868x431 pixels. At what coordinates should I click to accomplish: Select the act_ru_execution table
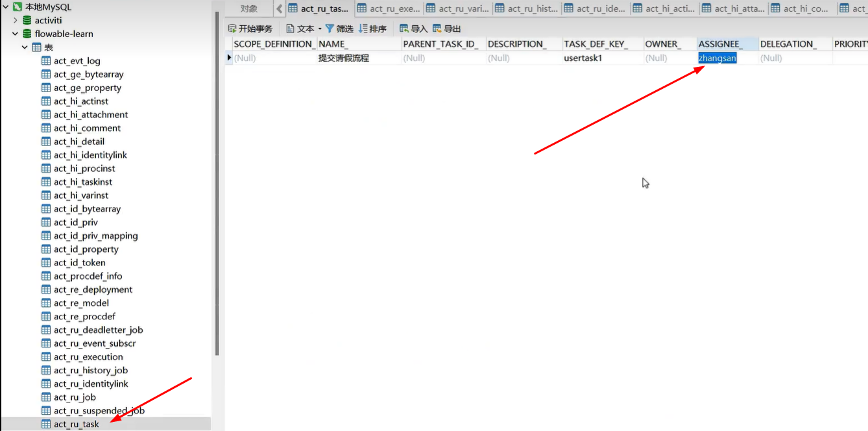[x=88, y=357]
